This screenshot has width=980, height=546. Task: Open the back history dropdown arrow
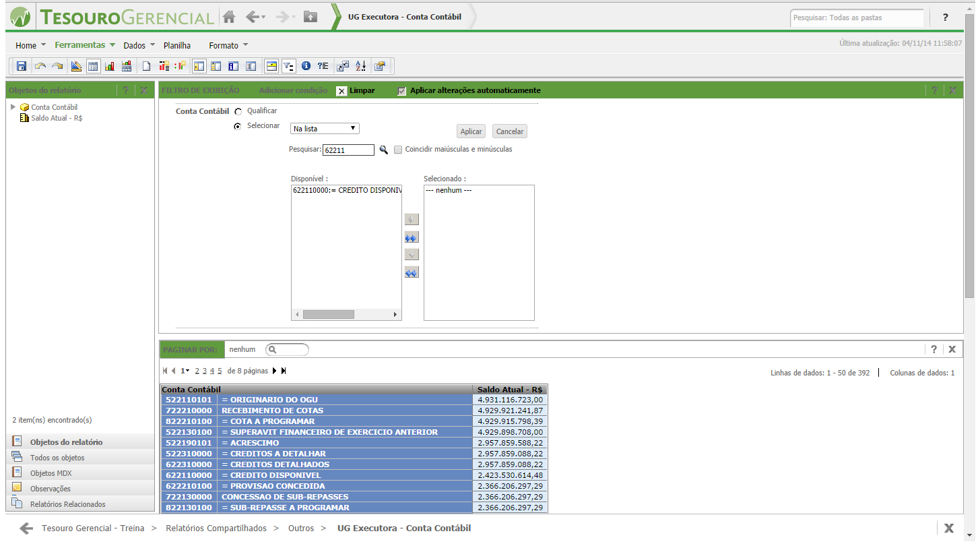pyautogui.click(x=264, y=18)
